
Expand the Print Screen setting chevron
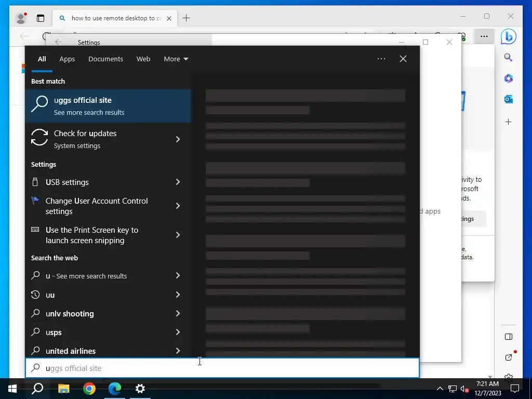(178, 235)
